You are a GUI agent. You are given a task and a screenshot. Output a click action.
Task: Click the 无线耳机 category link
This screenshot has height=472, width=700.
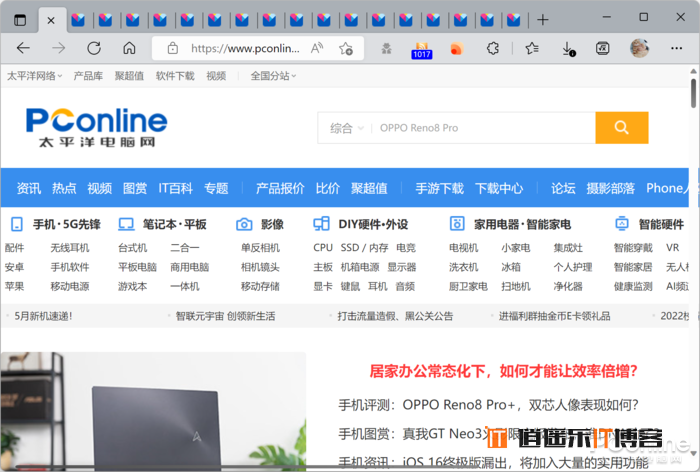[x=70, y=248]
